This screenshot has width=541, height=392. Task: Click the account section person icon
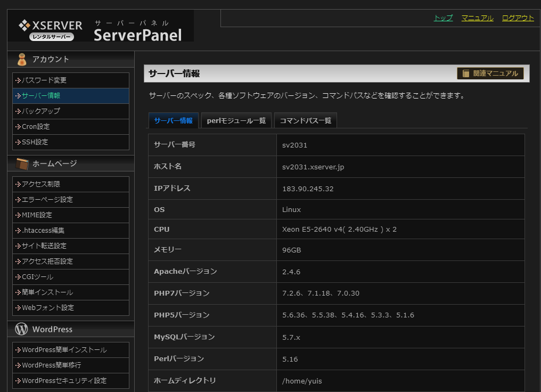(22, 59)
